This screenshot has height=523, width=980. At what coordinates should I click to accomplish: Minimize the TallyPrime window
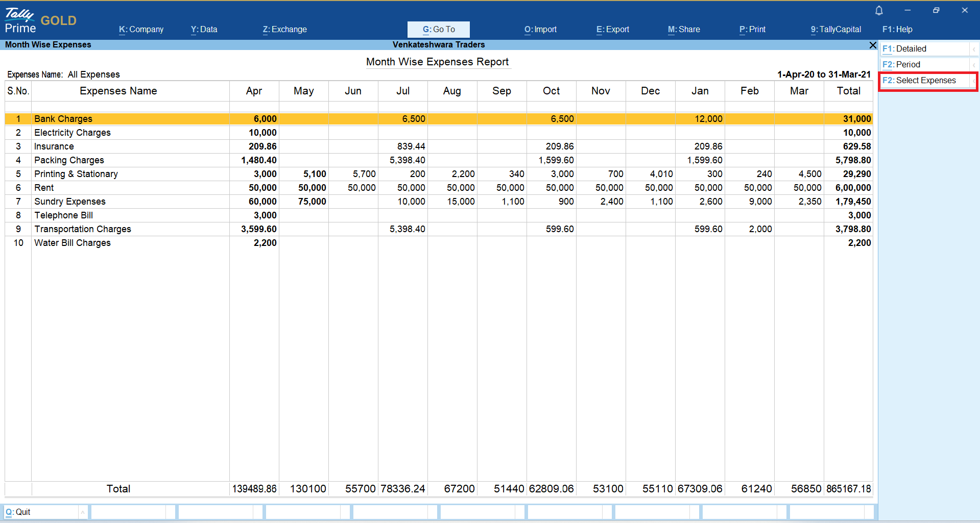click(907, 10)
